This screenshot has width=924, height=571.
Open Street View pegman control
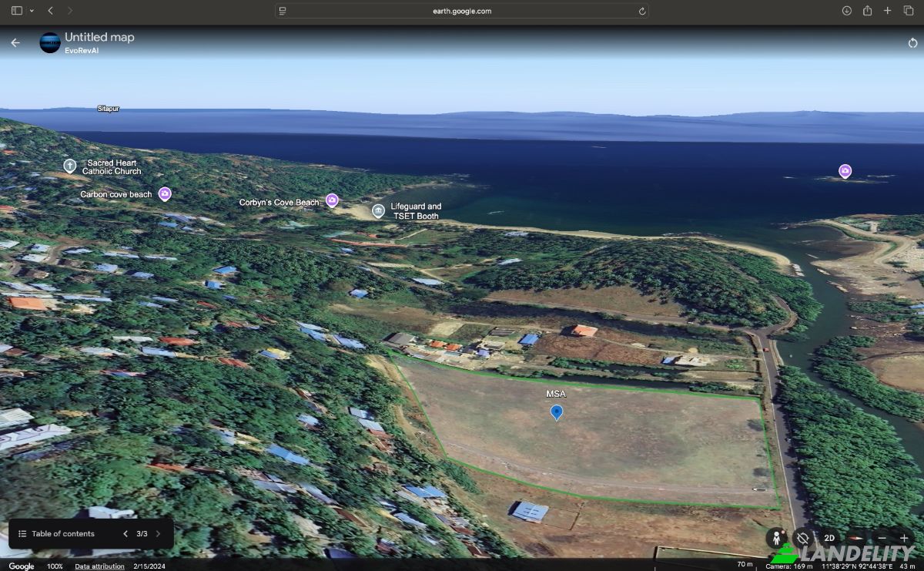[777, 538]
